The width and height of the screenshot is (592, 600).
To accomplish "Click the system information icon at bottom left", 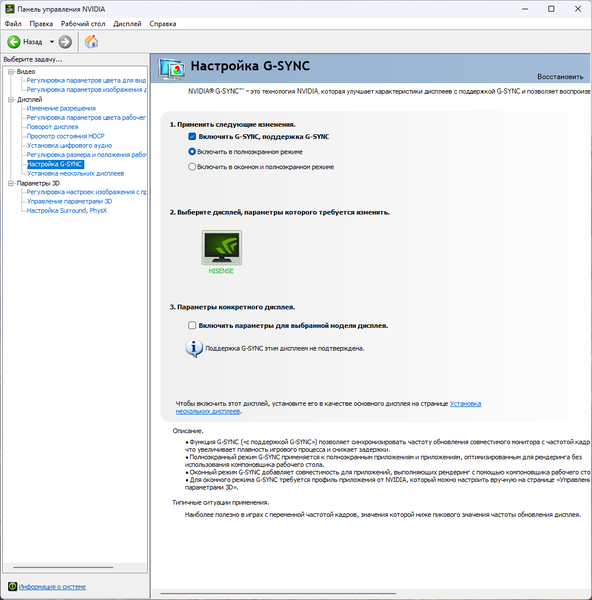I will (12, 586).
